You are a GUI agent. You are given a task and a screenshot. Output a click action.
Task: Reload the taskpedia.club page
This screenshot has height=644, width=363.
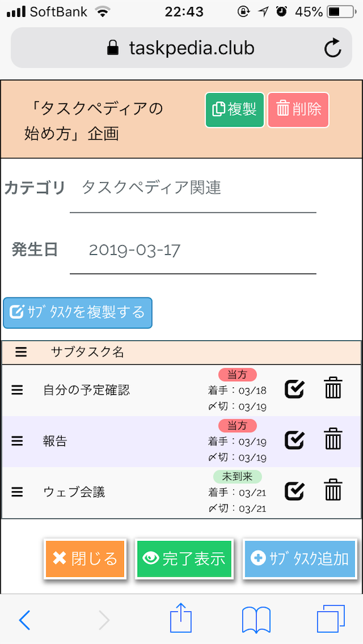pos(332,47)
